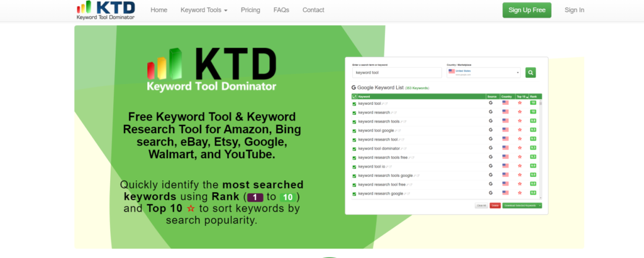Uncheck the 'keyword tool dominator' row checkbox

[x=355, y=149]
